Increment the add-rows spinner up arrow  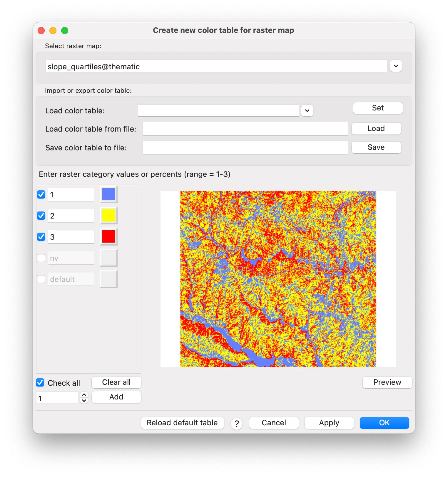pyautogui.click(x=84, y=395)
